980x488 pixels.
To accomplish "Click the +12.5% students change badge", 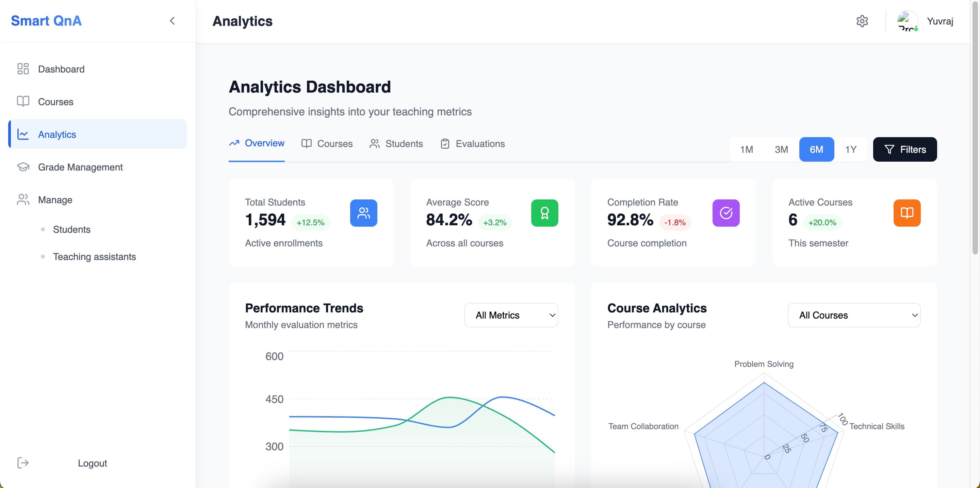I will [x=310, y=223].
